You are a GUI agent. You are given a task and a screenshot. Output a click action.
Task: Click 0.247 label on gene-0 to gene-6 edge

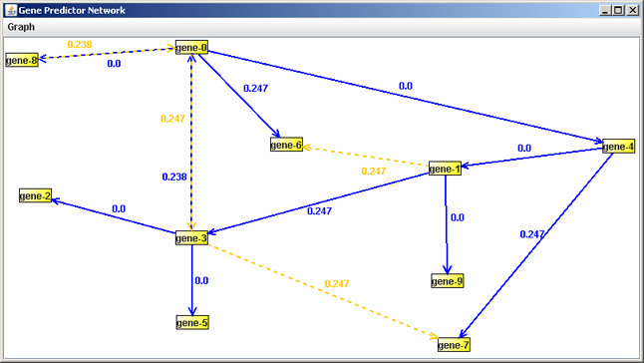click(255, 89)
